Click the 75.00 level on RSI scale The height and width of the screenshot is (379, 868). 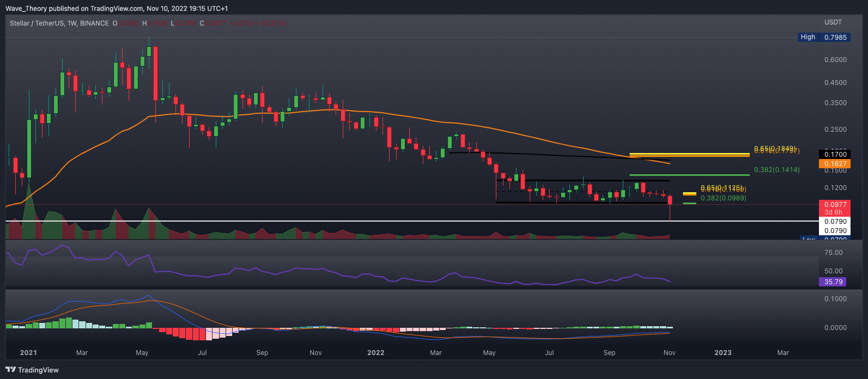tap(834, 253)
